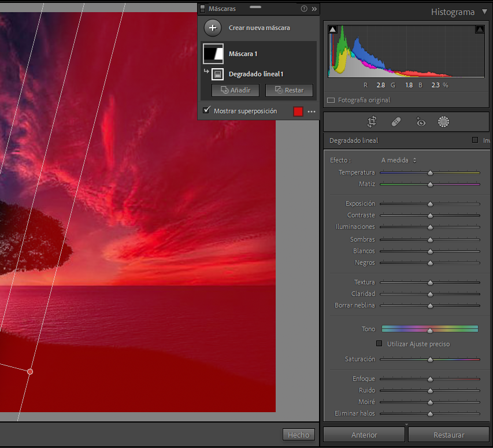Toggle highlight clipping indicator in histogram

pyautogui.click(x=480, y=29)
